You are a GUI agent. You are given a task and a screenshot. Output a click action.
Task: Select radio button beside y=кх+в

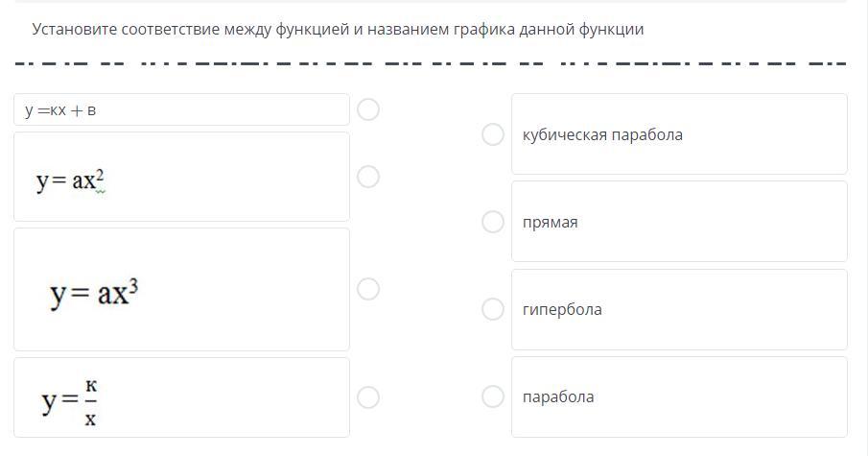368,109
